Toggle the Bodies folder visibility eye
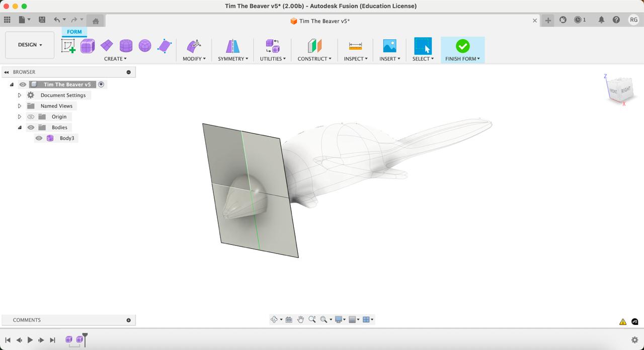The height and width of the screenshot is (350, 644). 31,128
